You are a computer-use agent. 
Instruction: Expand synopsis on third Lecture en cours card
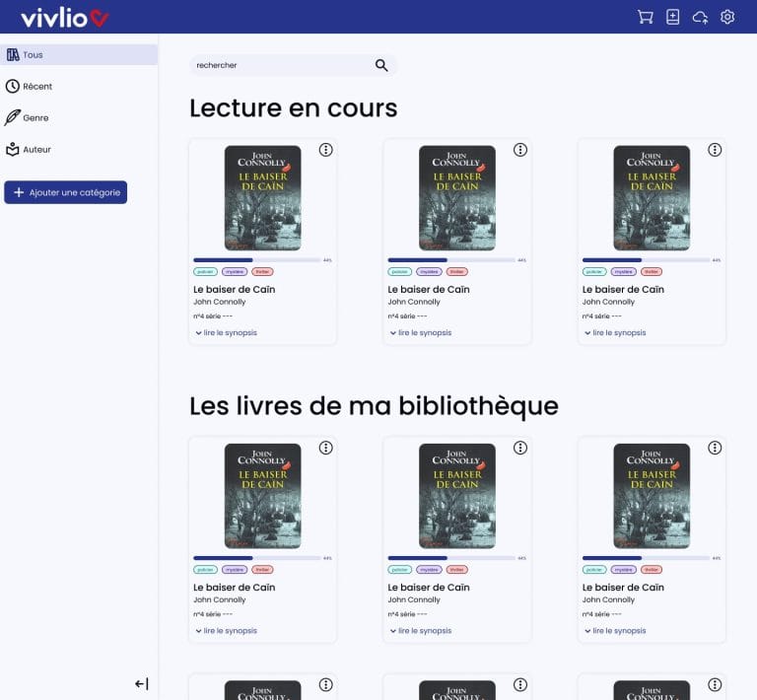(615, 332)
